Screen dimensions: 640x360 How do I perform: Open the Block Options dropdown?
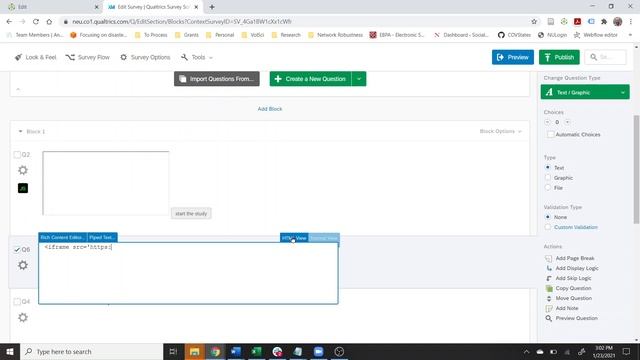tap(500, 131)
